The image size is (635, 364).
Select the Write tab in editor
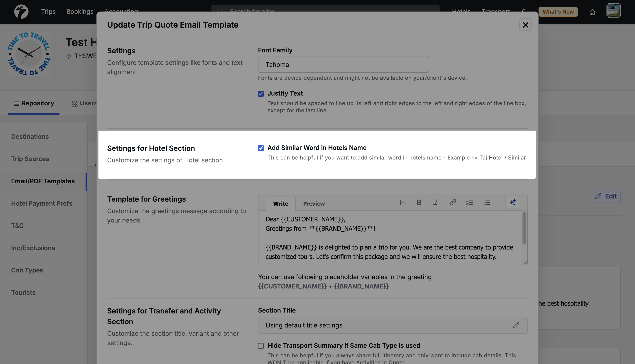point(280,203)
